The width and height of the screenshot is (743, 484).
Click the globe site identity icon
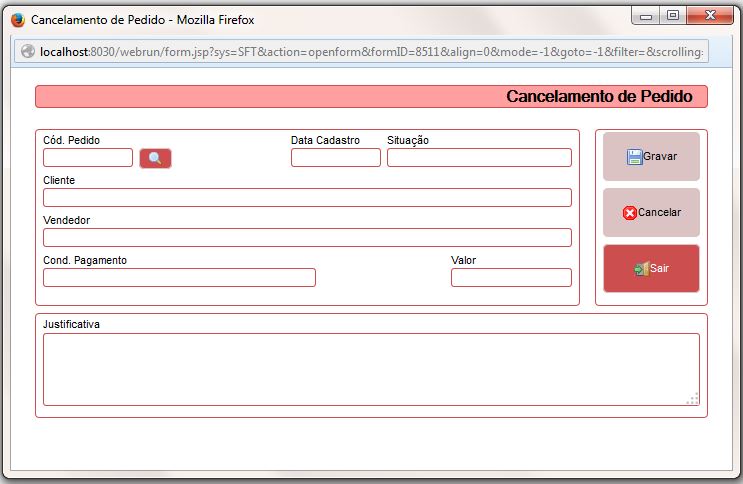[28, 51]
